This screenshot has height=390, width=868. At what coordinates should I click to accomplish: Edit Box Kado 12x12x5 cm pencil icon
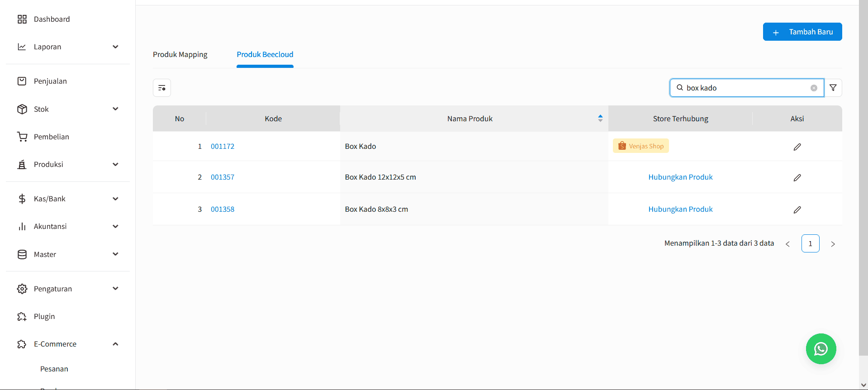[x=797, y=177]
